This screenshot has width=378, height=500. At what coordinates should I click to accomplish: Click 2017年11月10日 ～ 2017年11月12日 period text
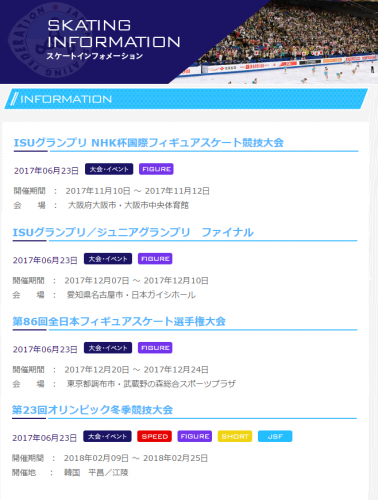(137, 191)
